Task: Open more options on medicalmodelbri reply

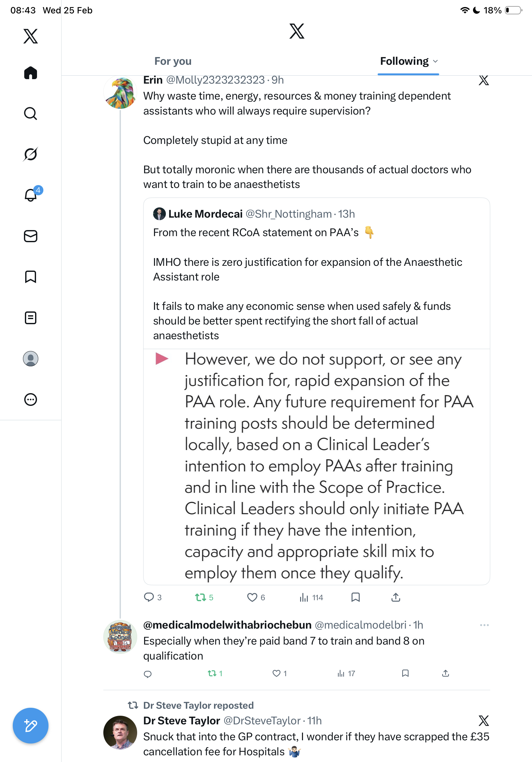Action: (484, 625)
